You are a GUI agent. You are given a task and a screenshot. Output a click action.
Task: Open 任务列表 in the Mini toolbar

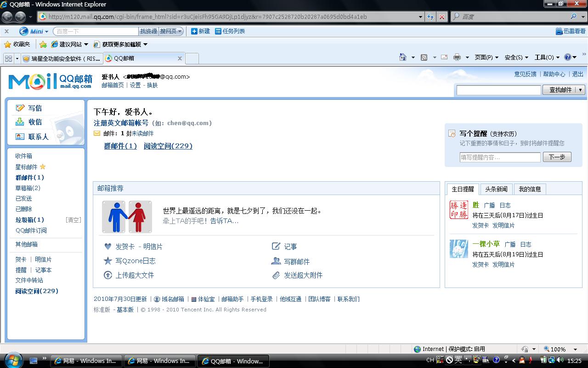click(x=230, y=31)
